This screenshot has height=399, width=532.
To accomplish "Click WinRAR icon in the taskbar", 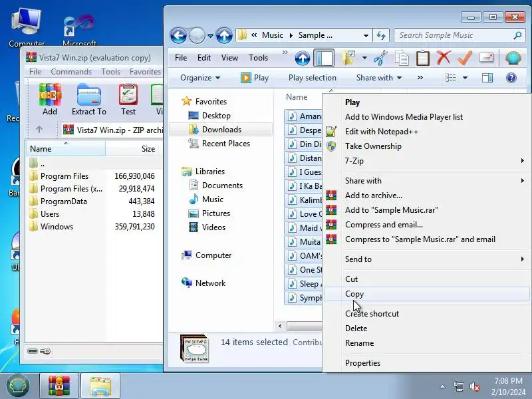I will click(59, 386).
